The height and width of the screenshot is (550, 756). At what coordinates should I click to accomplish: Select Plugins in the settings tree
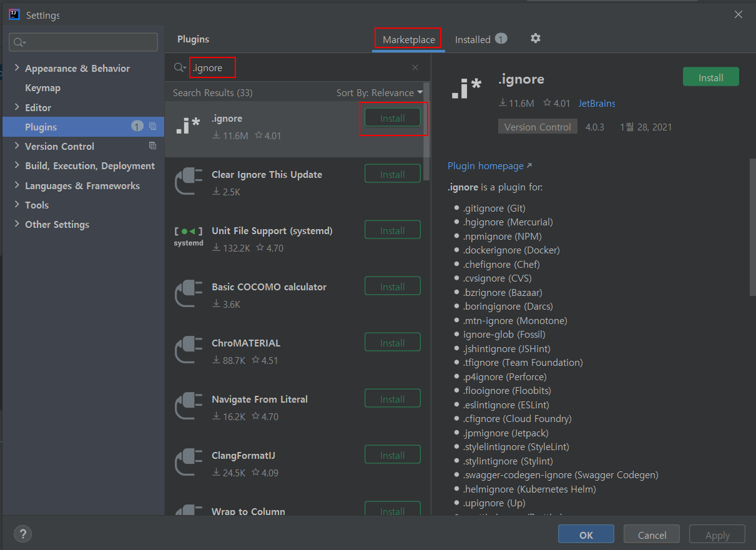coord(83,127)
